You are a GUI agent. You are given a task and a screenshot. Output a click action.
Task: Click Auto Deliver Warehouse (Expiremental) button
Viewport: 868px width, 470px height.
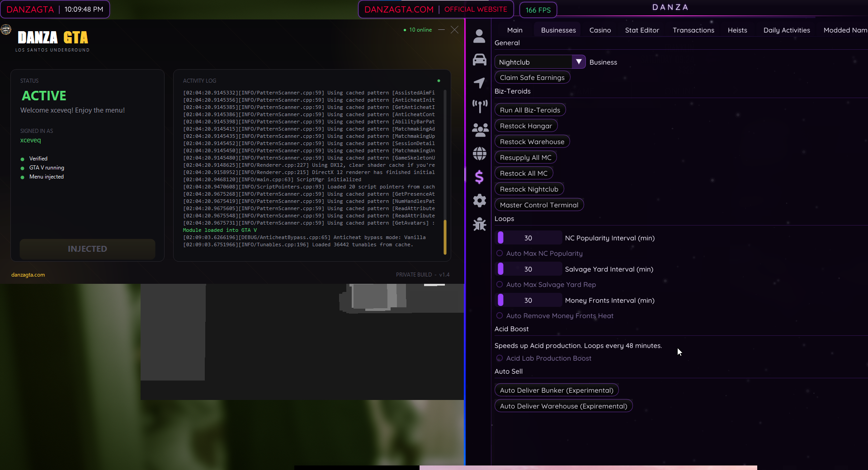click(x=563, y=406)
